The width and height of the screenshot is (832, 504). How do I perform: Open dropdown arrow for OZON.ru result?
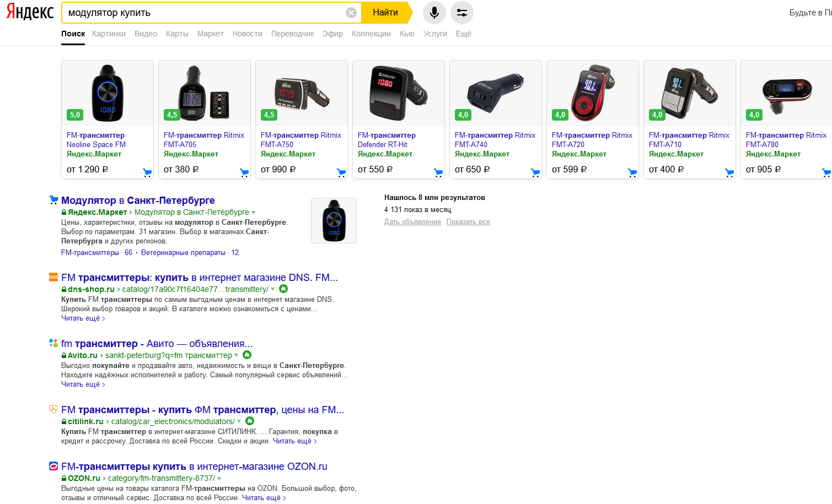pyautogui.click(x=219, y=479)
